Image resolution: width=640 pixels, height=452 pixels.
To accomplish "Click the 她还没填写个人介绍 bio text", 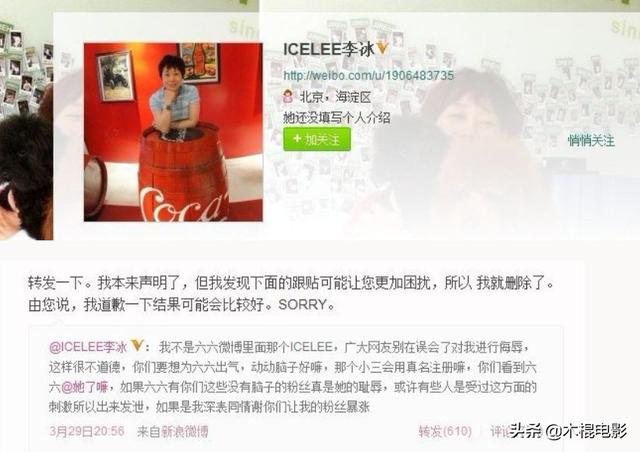I will (337, 118).
